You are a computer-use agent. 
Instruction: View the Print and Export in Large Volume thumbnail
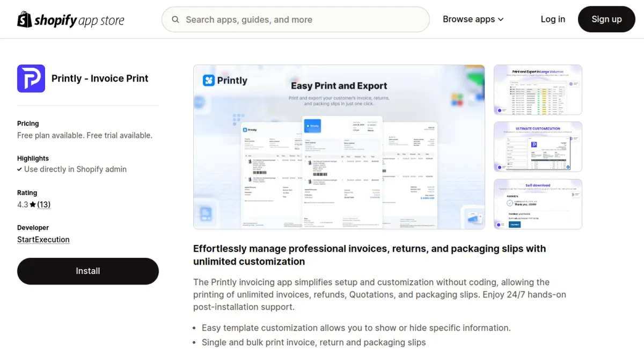coord(538,90)
